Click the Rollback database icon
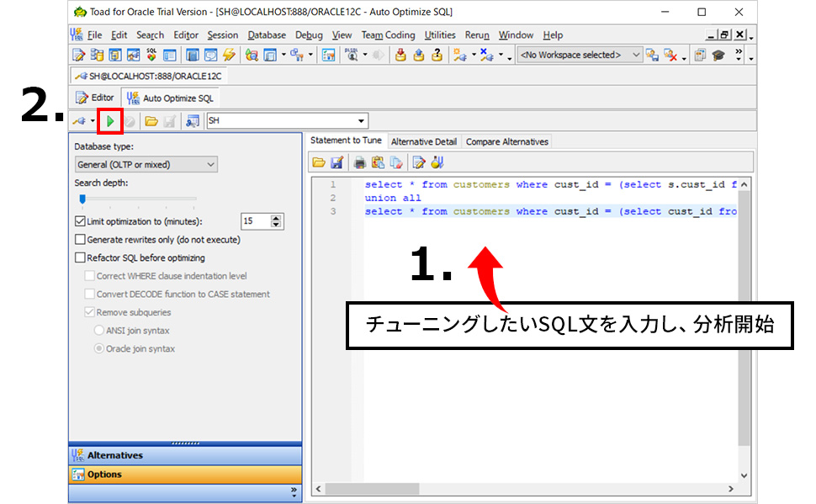This screenshot has width=816, height=504. tap(418, 55)
